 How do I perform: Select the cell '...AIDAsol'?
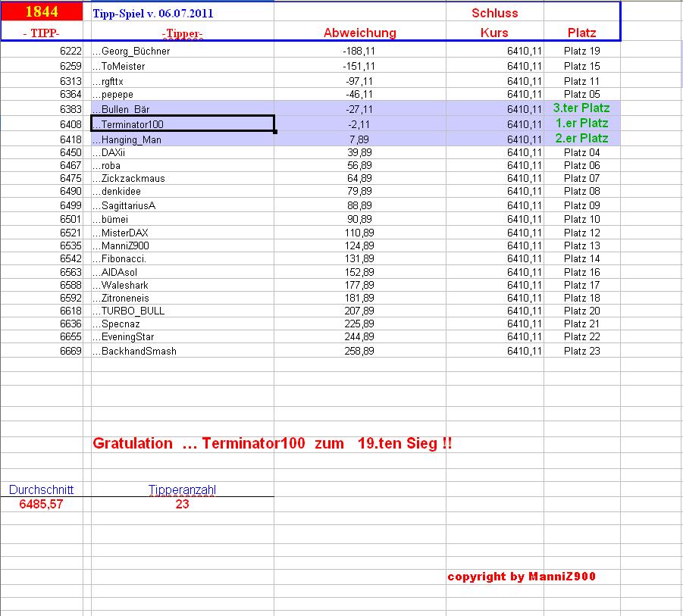(183, 272)
